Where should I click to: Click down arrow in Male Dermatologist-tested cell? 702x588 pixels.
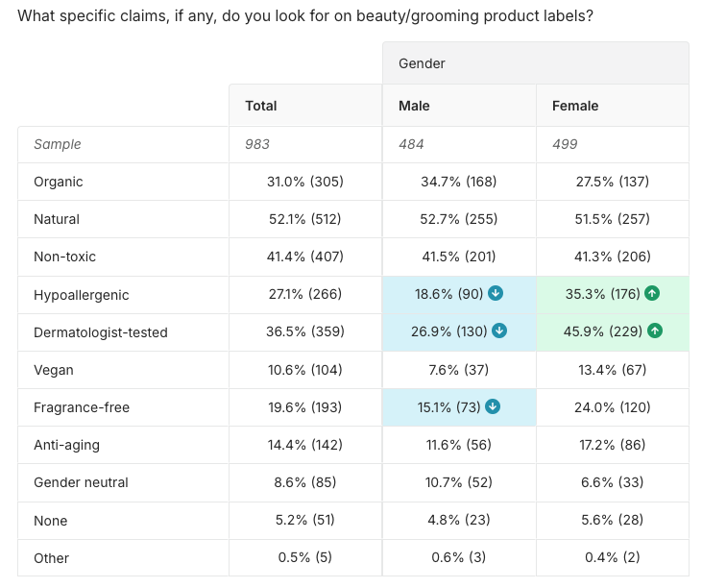coord(499,331)
